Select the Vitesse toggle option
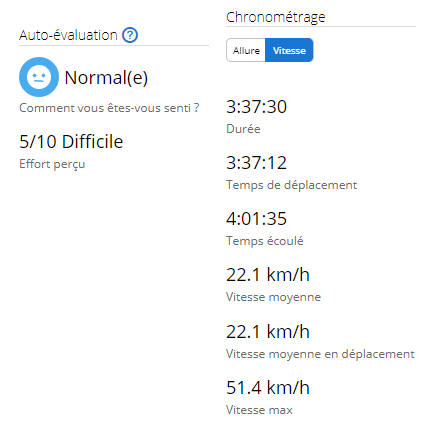Image resolution: width=424 pixels, height=426 pixels. (289, 50)
